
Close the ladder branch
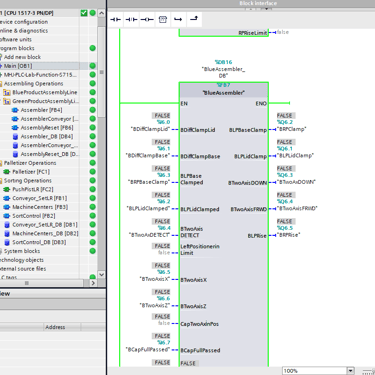tap(194, 20)
